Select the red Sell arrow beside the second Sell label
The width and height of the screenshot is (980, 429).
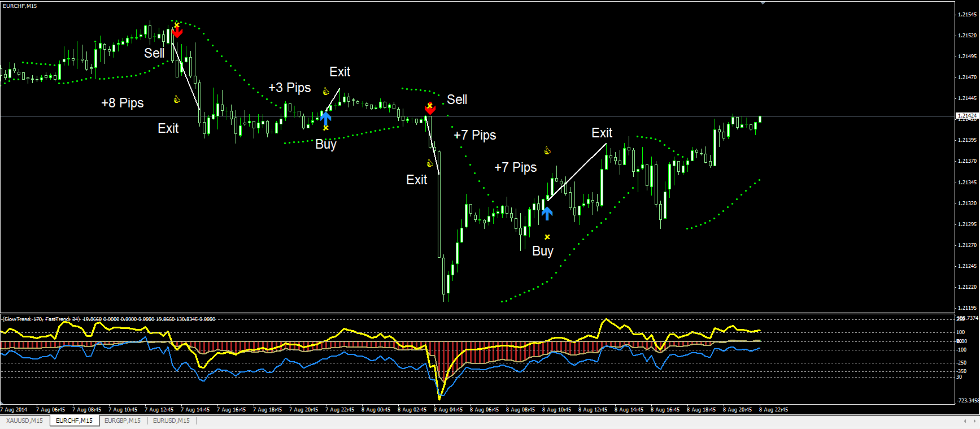[430, 109]
